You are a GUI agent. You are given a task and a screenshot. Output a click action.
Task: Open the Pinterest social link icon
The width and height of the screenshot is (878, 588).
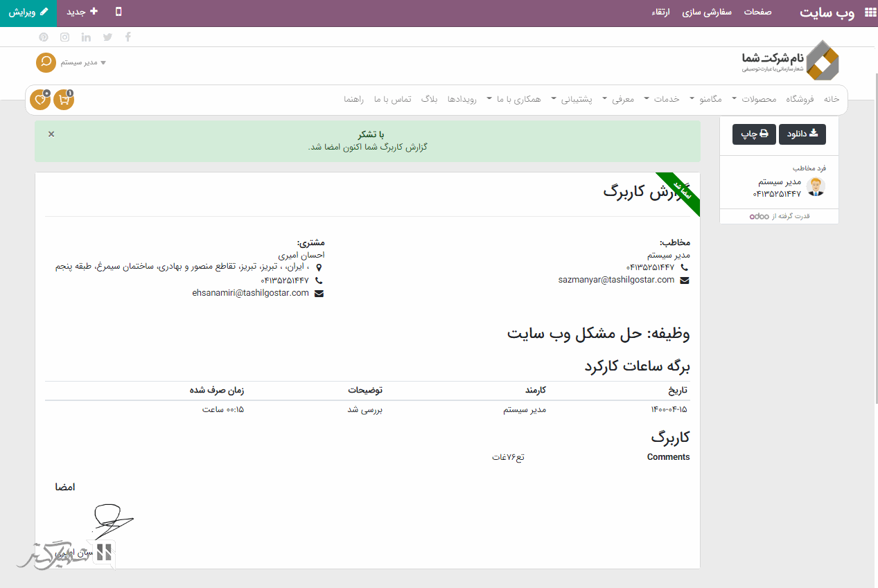44,37
